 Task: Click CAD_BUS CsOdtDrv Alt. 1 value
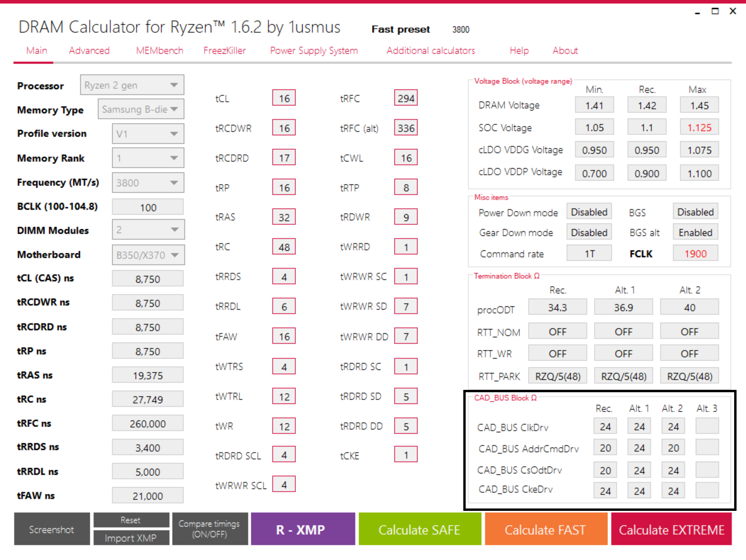(x=639, y=470)
